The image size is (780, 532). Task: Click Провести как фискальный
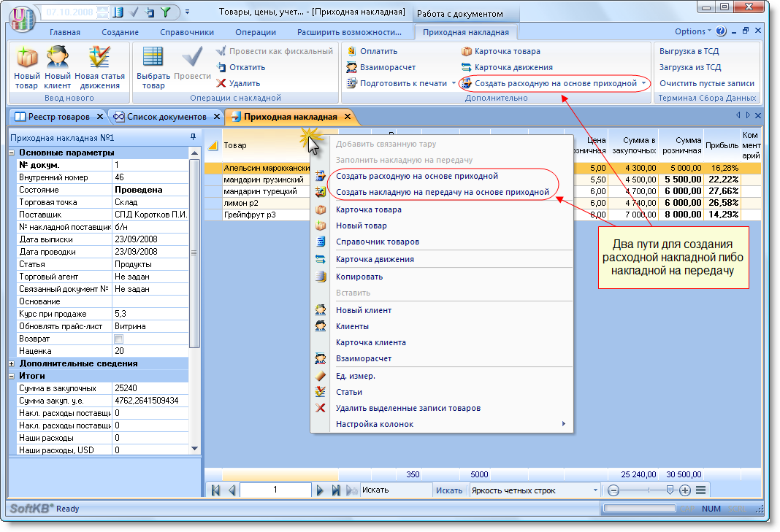[x=275, y=51]
